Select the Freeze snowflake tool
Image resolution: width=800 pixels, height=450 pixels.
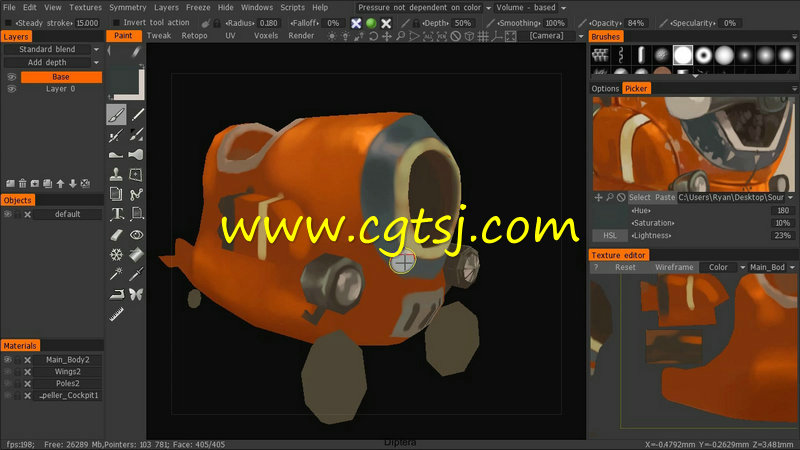click(x=117, y=254)
